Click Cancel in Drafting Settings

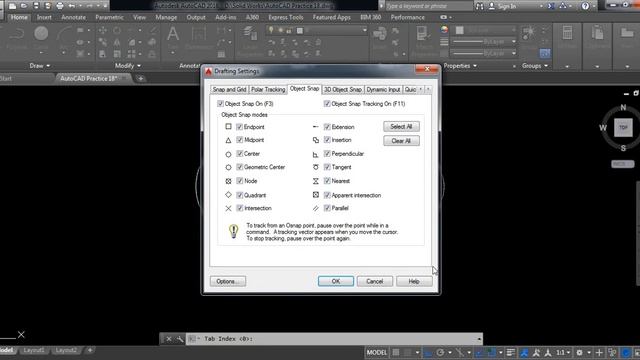[x=374, y=281]
